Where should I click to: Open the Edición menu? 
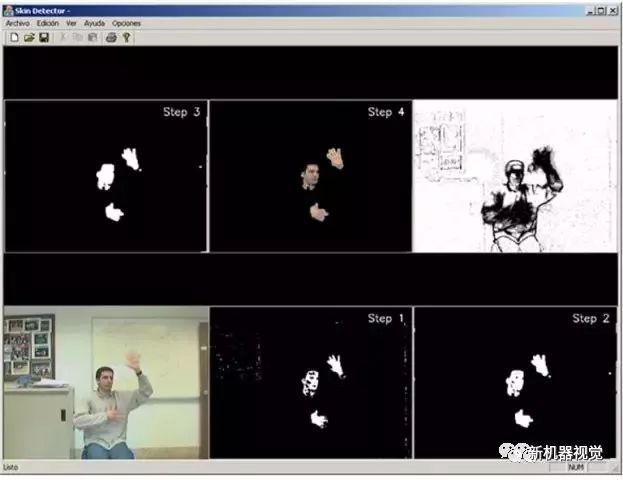pos(48,23)
